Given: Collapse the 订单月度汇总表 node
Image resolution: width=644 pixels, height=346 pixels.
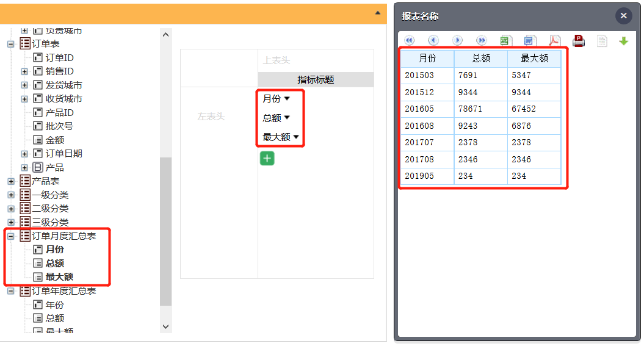Looking at the screenshot, I should (11, 236).
